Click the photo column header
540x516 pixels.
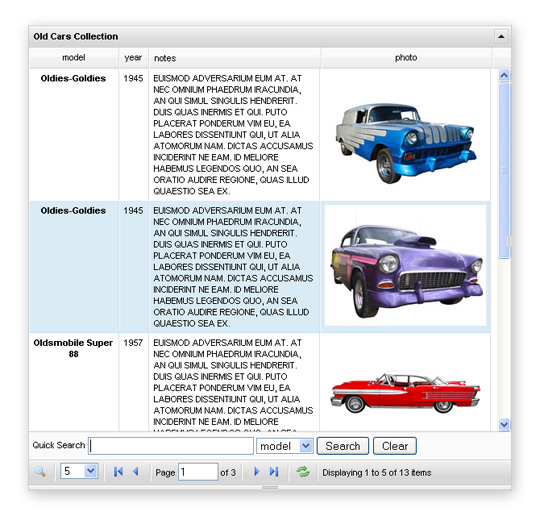(406, 58)
